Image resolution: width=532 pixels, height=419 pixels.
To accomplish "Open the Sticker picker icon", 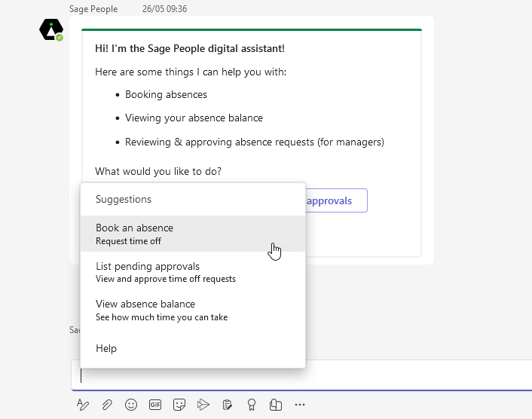I will tap(179, 405).
